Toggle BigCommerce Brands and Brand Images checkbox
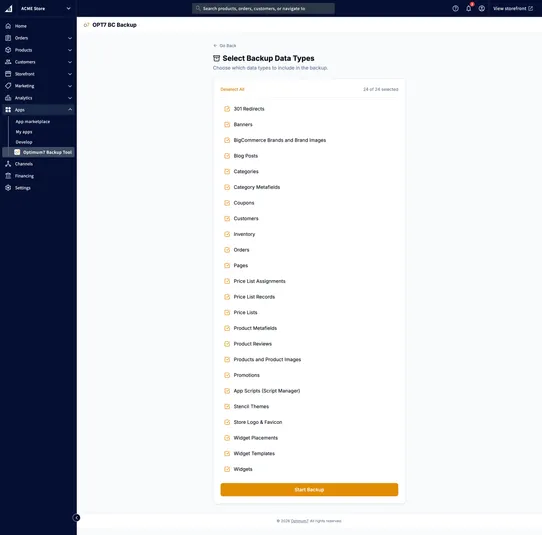 tap(227, 140)
